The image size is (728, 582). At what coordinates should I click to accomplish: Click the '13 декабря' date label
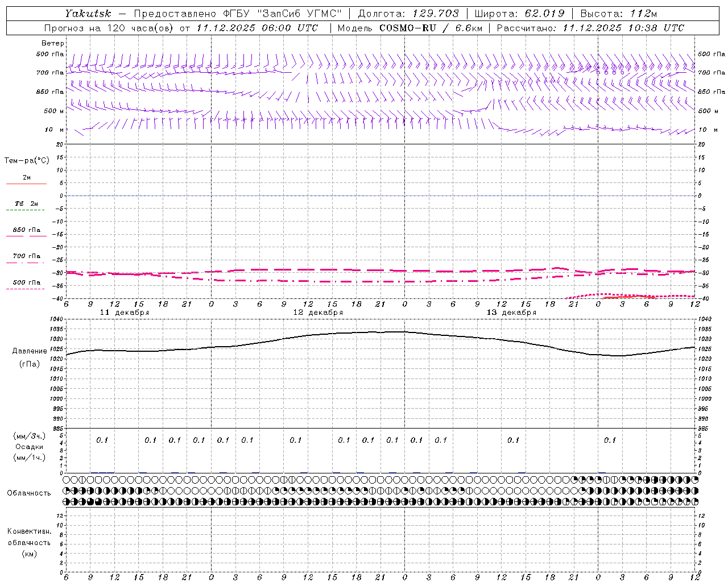[x=511, y=313]
